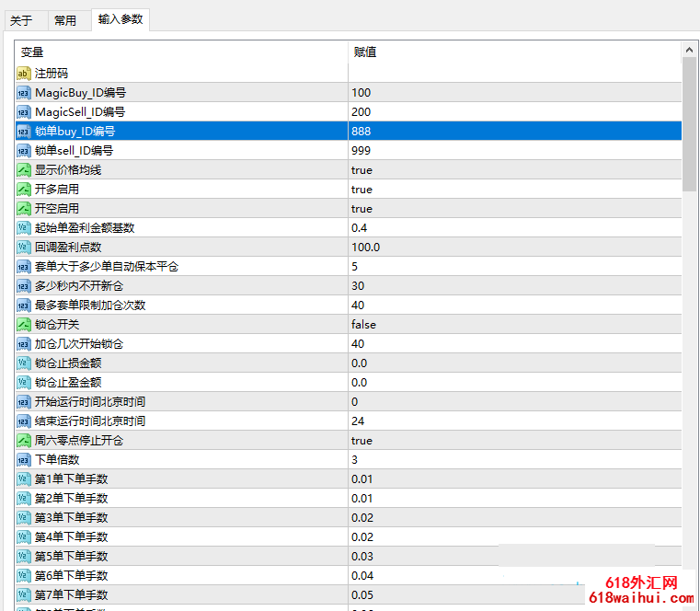This screenshot has width=700, height=611.
Task: Click the 变量 column header
Action: click(182, 52)
